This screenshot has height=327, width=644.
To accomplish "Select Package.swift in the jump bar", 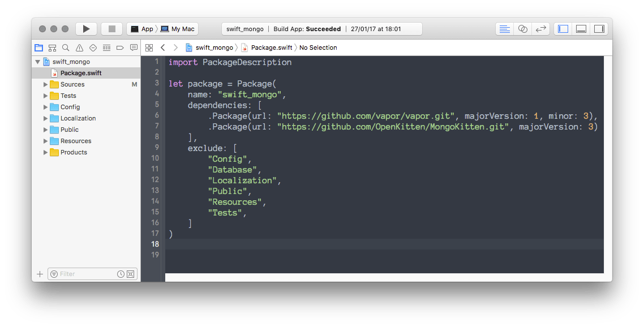I will 267,48.
